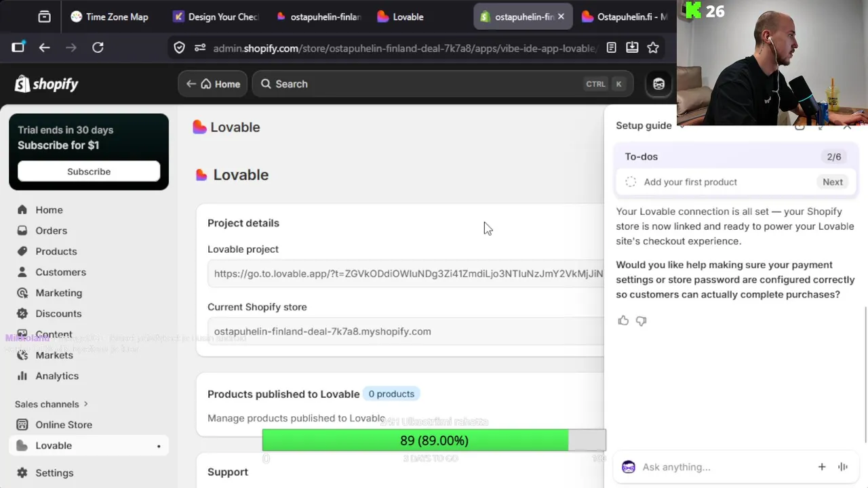The image size is (868, 488).
Task: Open the shield tracking protection icon
Action: [179, 47]
